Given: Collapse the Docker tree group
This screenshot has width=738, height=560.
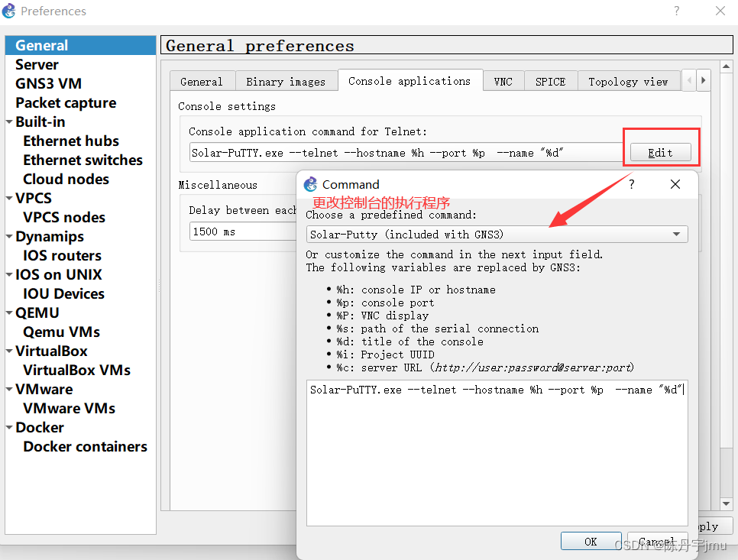Looking at the screenshot, I should [9, 427].
